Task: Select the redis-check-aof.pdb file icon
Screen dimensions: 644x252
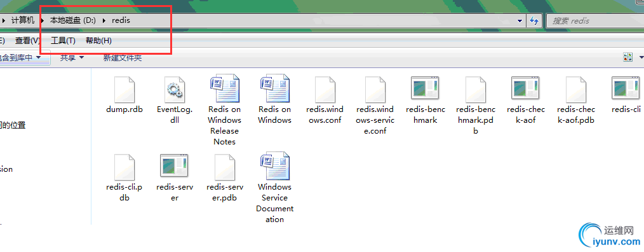Action: coord(576,89)
